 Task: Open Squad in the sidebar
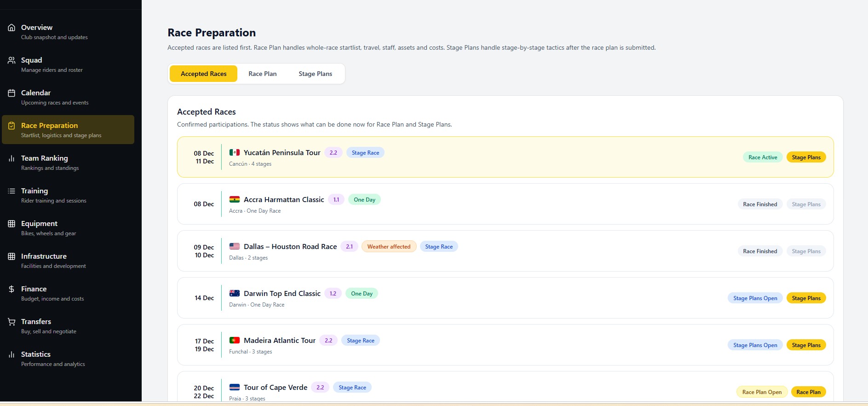(x=68, y=64)
